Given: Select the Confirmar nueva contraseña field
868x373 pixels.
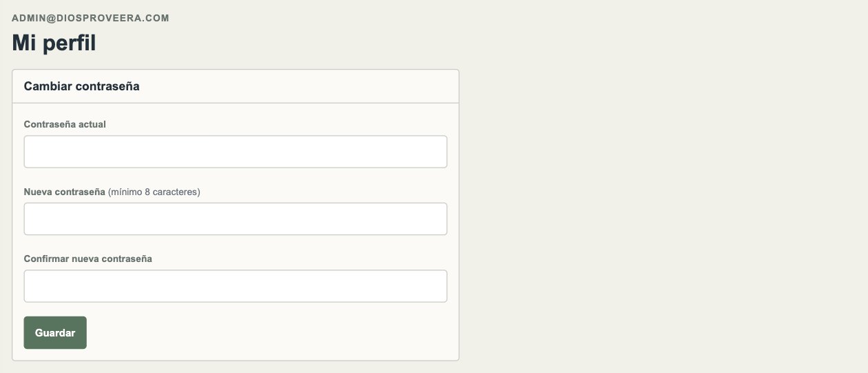Looking at the screenshot, I should (236, 285).
